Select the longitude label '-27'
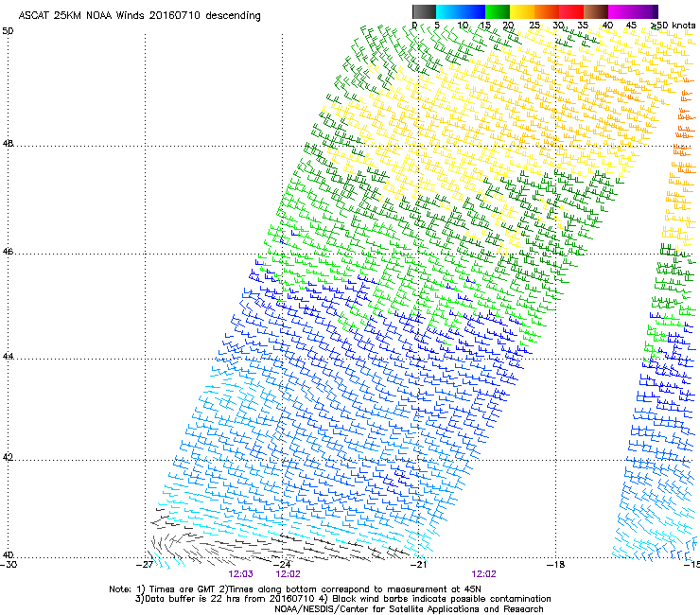 point(145,565)
